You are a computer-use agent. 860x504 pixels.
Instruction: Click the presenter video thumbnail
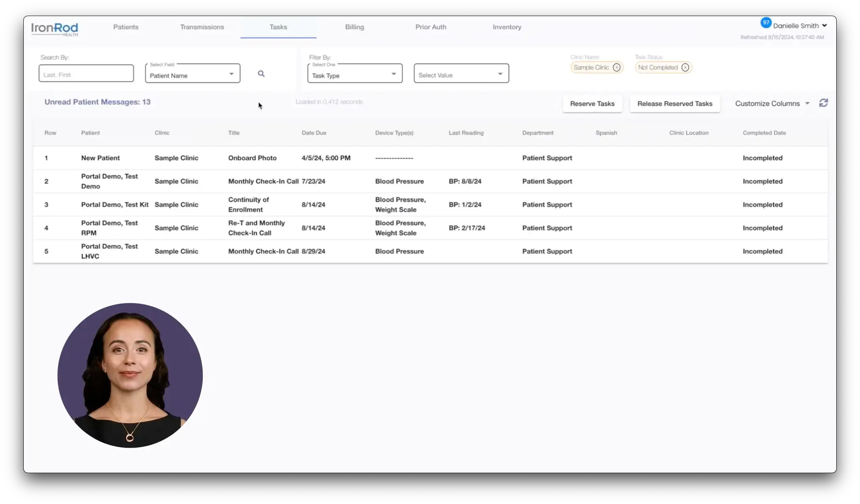pyautogui.click(x=130, y=375)
